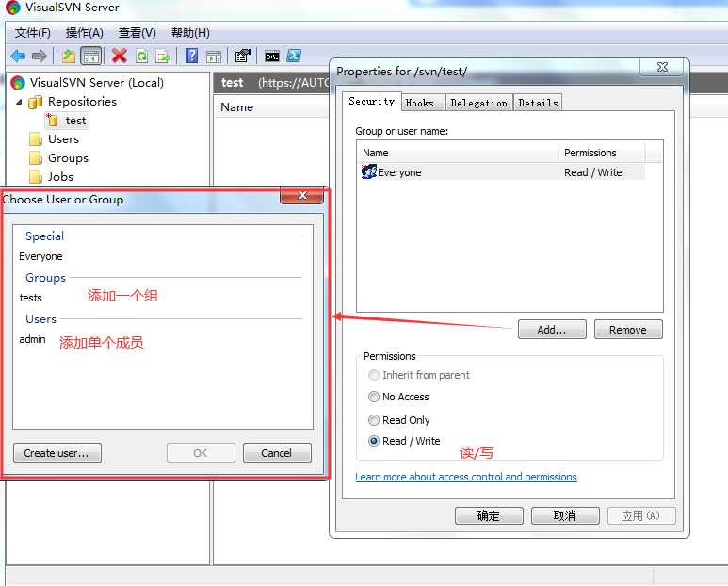This screenshot has width=728, height=586.
Task: Click the Up one level folder icon
Action: [x=69, y=57]
